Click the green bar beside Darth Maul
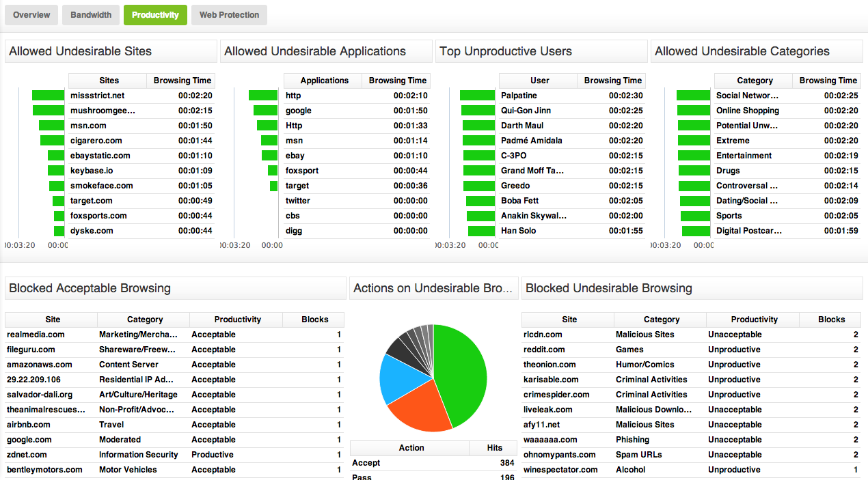The image size is (868, 480). (479, 126)
